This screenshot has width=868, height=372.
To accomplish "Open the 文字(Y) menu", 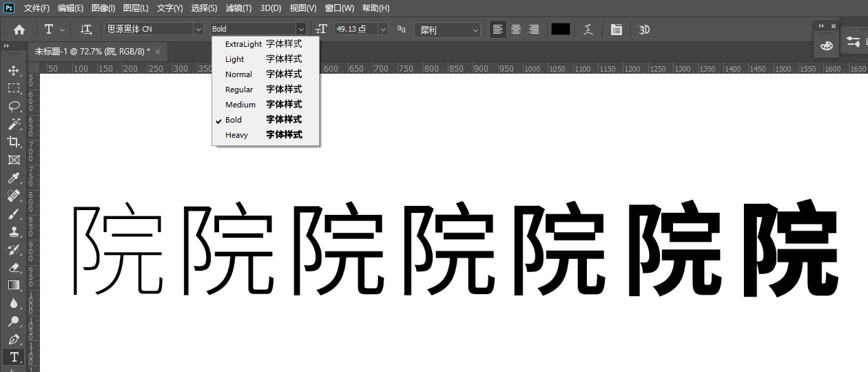I will (x=169, y=8).
